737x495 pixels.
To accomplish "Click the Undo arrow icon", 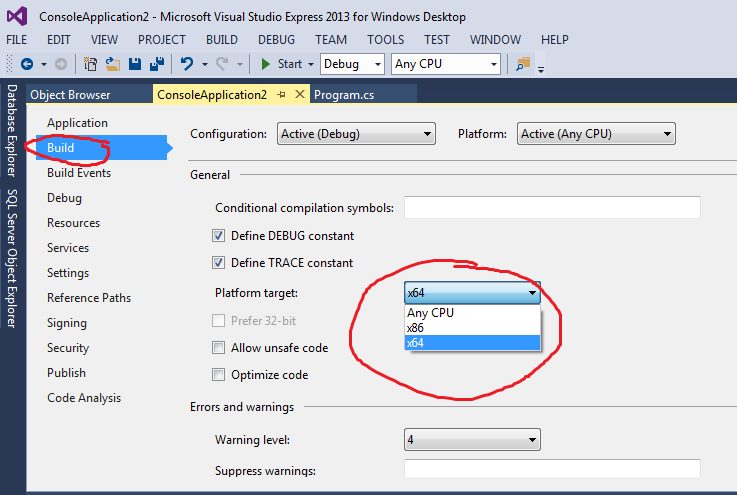I will tap(185, 64).
